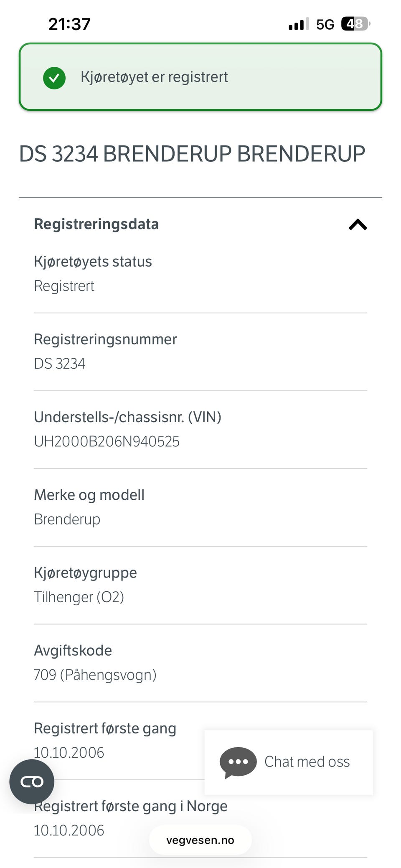Click the Registreringsdata section header
The height and width of the screenshot is (868, 401).
[96, 224]
